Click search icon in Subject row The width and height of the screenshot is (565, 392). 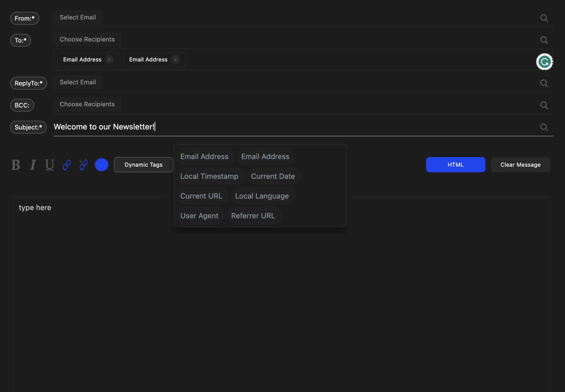click(x=544, y=127)
